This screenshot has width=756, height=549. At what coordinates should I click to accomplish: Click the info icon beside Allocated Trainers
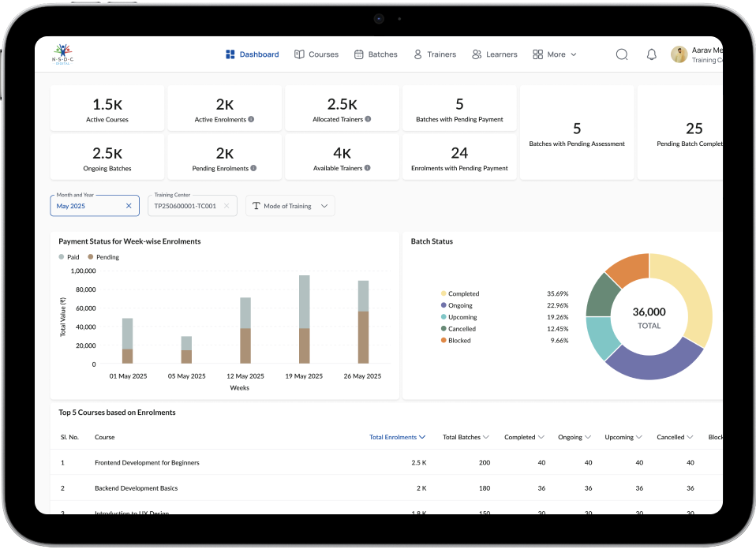368,120
